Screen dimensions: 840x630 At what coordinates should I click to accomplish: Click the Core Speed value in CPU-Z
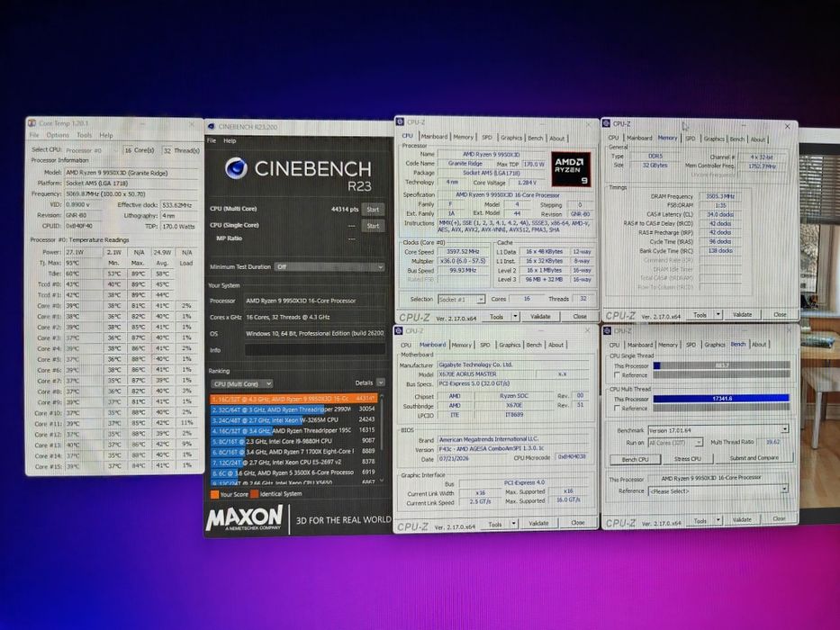tap(464, 252)
